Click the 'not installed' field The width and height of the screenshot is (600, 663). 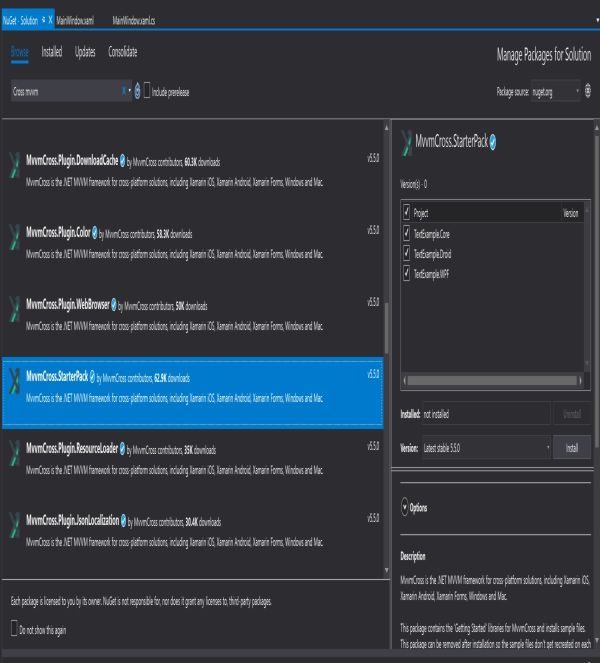click(x=486, y=414)
